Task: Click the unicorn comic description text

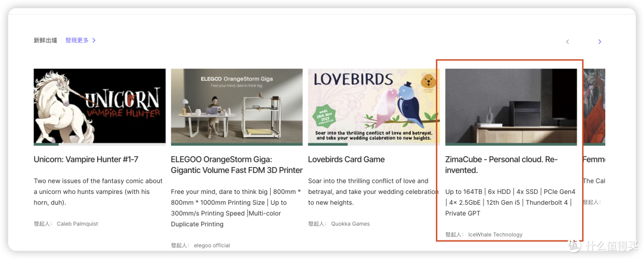Action: click(98, 192)
